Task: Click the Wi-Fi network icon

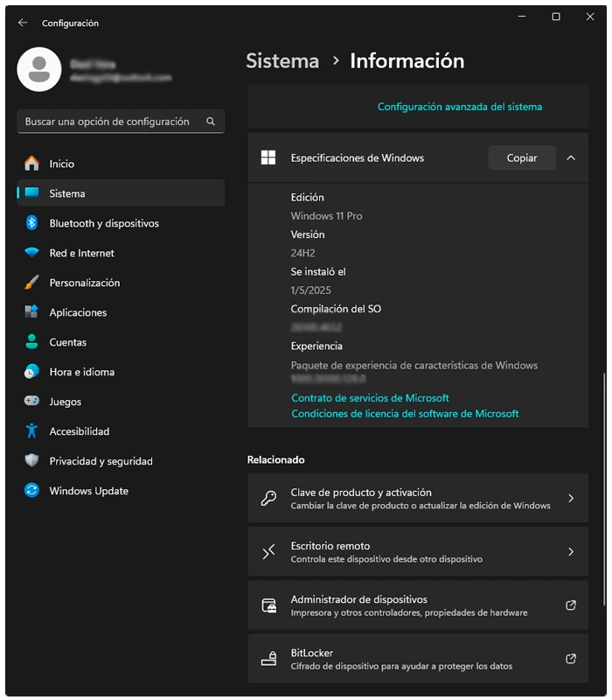Action: pyautogui.click(x=31, y=253)
